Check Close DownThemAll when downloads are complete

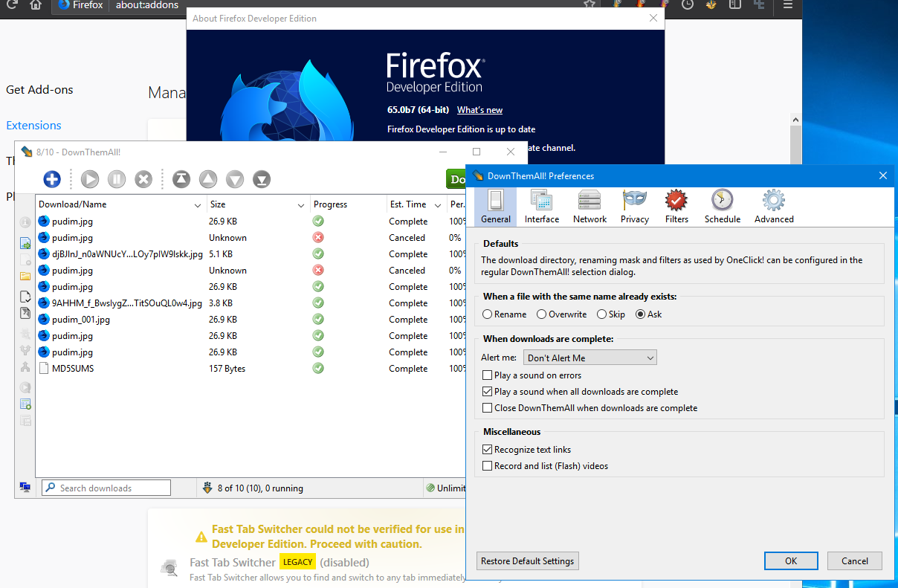pyautogui.click(x=488, y=408)
